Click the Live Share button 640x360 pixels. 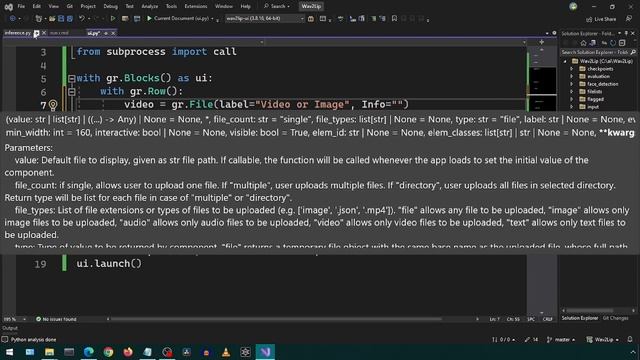[601, 19]
